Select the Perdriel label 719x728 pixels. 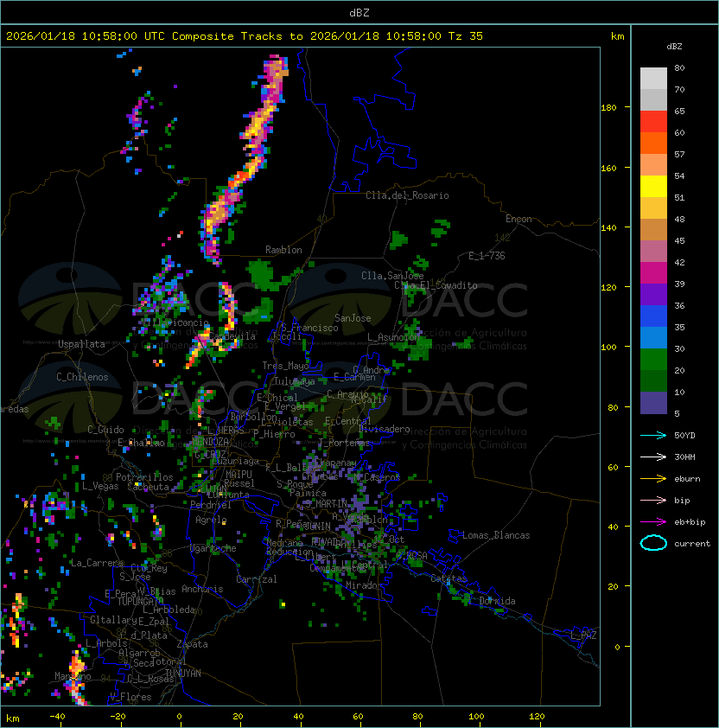(211, 505)
